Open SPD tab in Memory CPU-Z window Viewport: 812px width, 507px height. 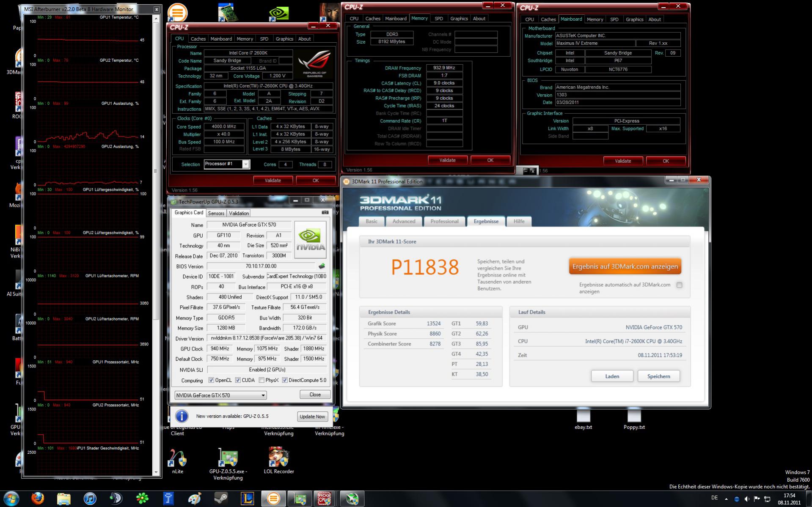click(439, 19)
